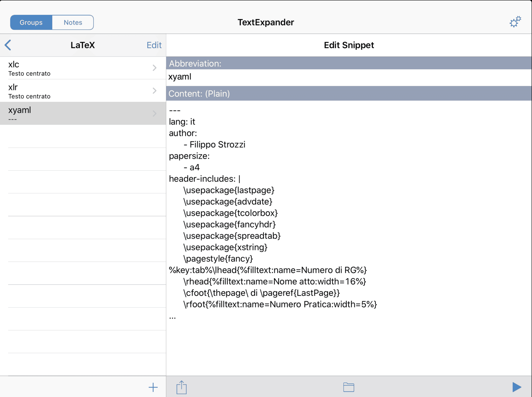Select the xlr snippet row

click(x=83, y=91)
